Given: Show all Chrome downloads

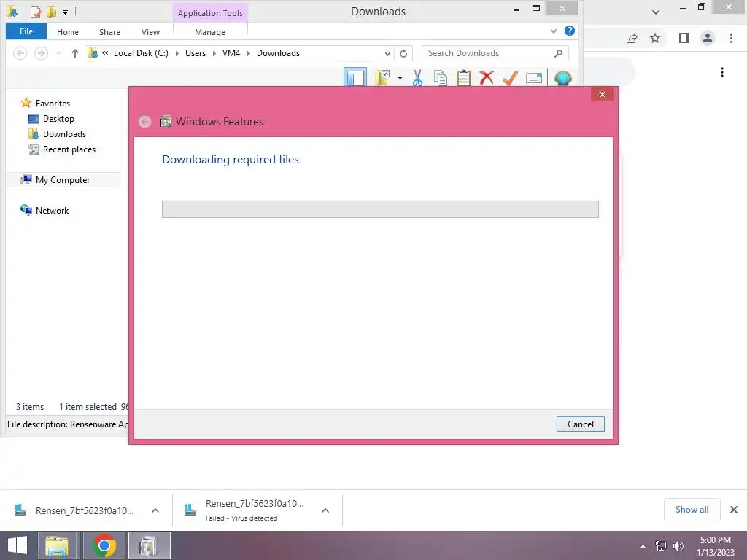Looking at the screenshot, I should tap(692, 510).
